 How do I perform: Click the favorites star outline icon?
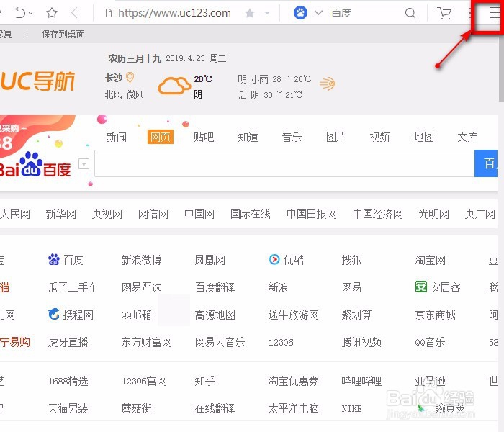pos(52,13)
